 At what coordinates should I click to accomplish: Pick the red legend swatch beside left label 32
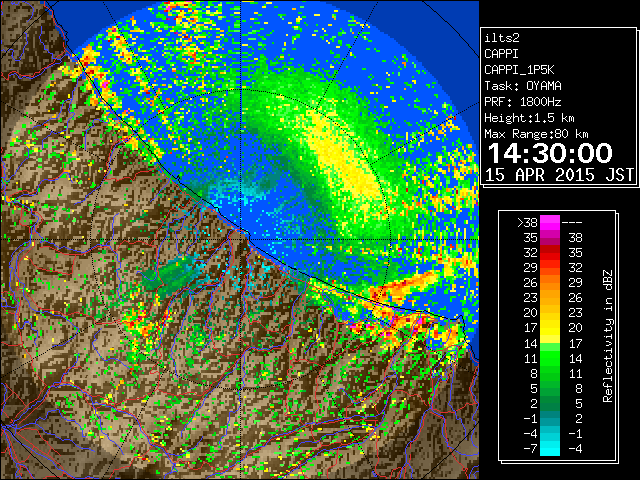tap(550, 253)
